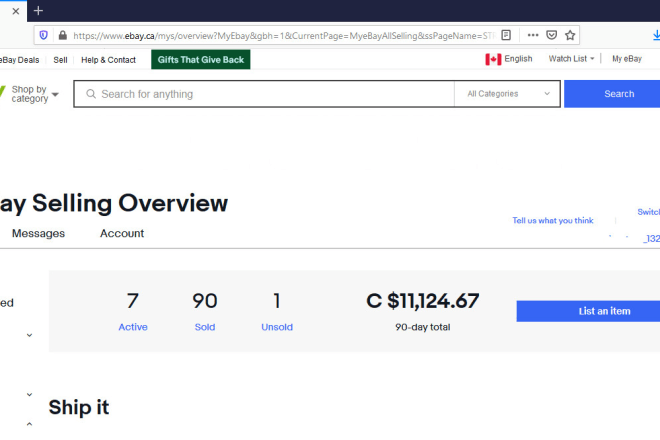Click the Ship it heading
Screen dimensions: 660x440
pyautogui.click(x=79, y=407)
